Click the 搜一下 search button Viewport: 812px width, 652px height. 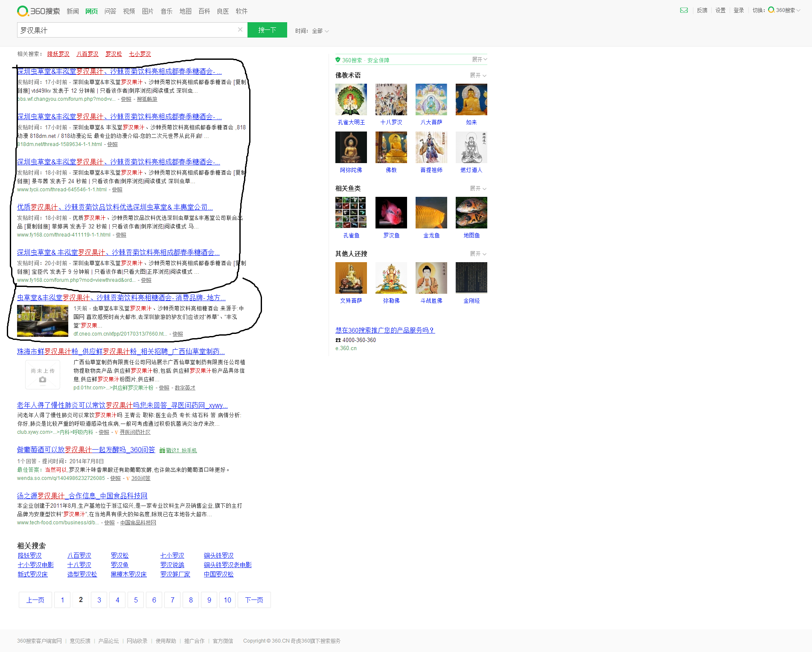click(267, 30)
